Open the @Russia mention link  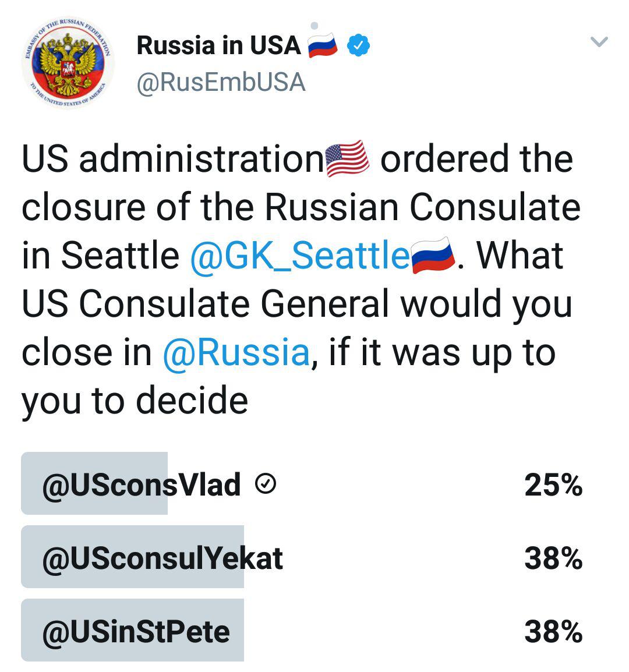tap(236, 352)
